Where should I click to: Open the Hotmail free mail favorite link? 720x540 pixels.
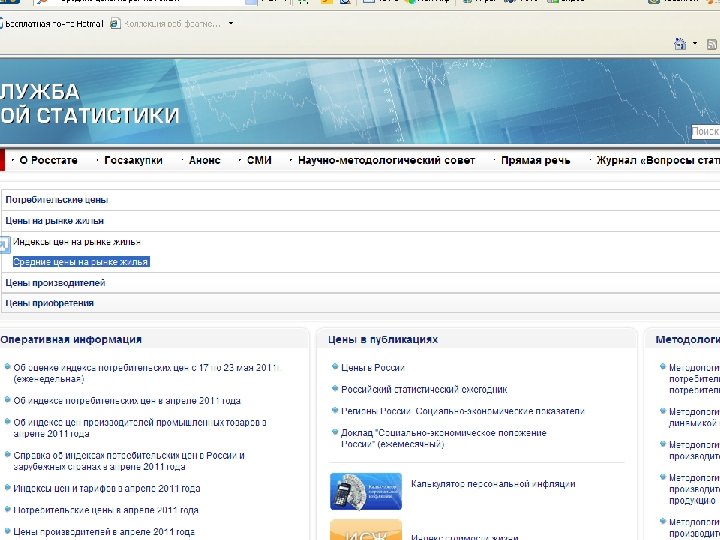point(52,23)
